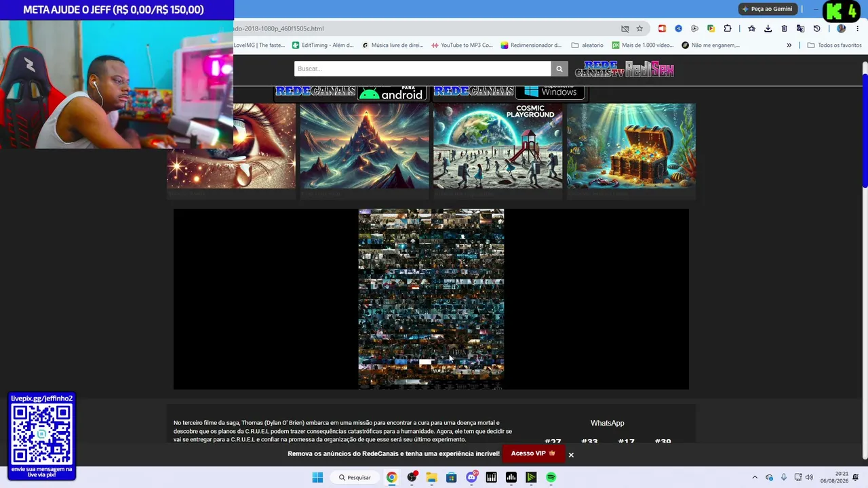Viewport: 868px width, 488px height.
Task: Click the magnifier search button beside Buscar
Action: [x=559, y=68]
